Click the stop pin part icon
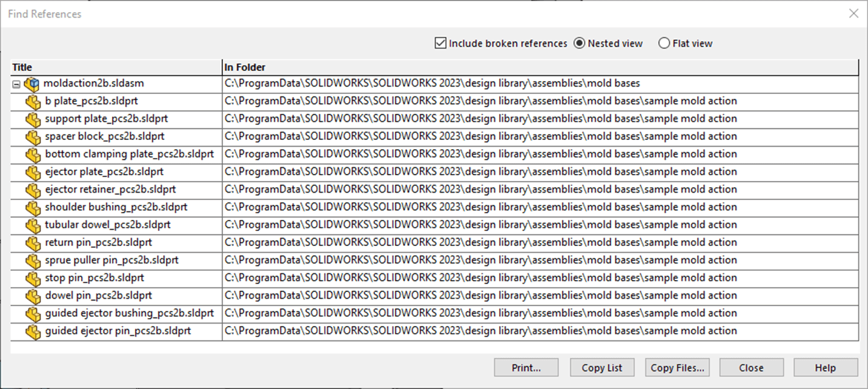This screenshot has height=389, width=868. tap(33, 279)
